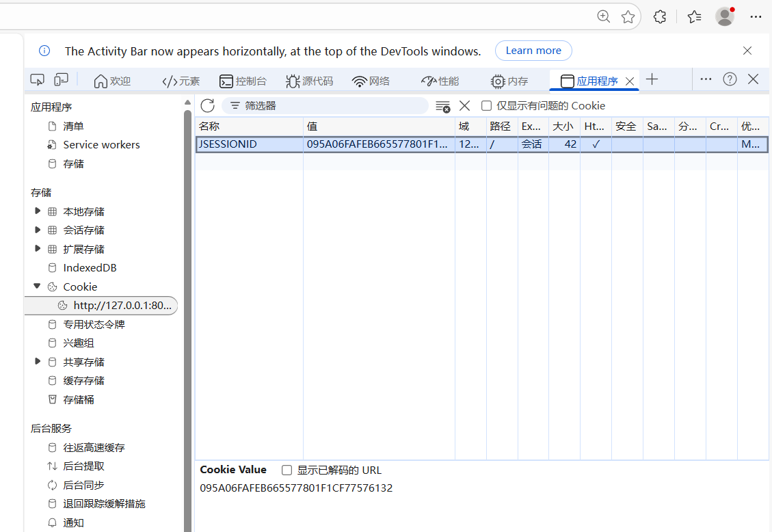Image resolution: width=772 pixels, height=532 pixels.
Task: Focus the 筛选器 filter input field
Action: pyautogui.click(x=325, y=106)
